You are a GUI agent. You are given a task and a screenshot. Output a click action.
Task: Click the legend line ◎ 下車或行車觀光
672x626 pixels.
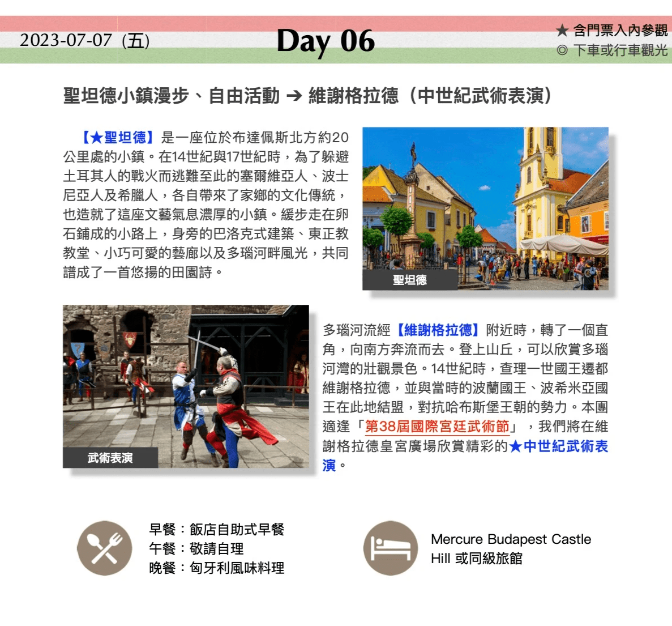pos(612,50)
